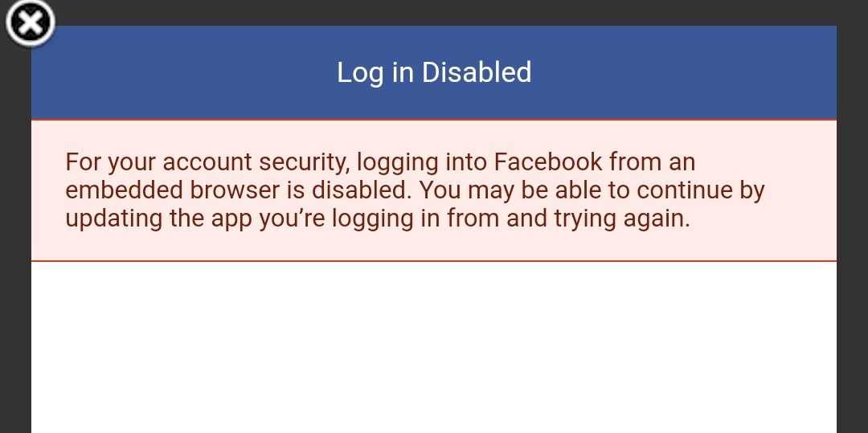Click the words "Log in" in the header
The height and width of the screenshot is (433, 868).
point(375,73)
